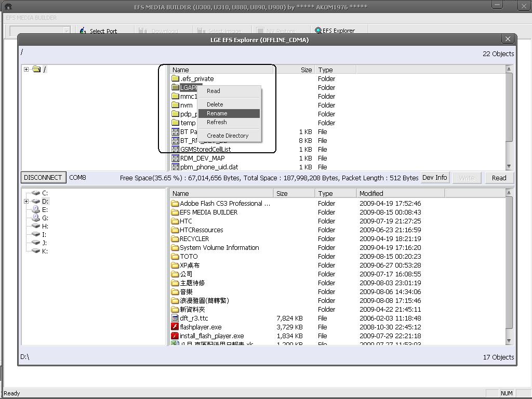The height and width of the screenshot is (399, 532).
Task: Select the I: drive icon
Action: tap(36, 234)
